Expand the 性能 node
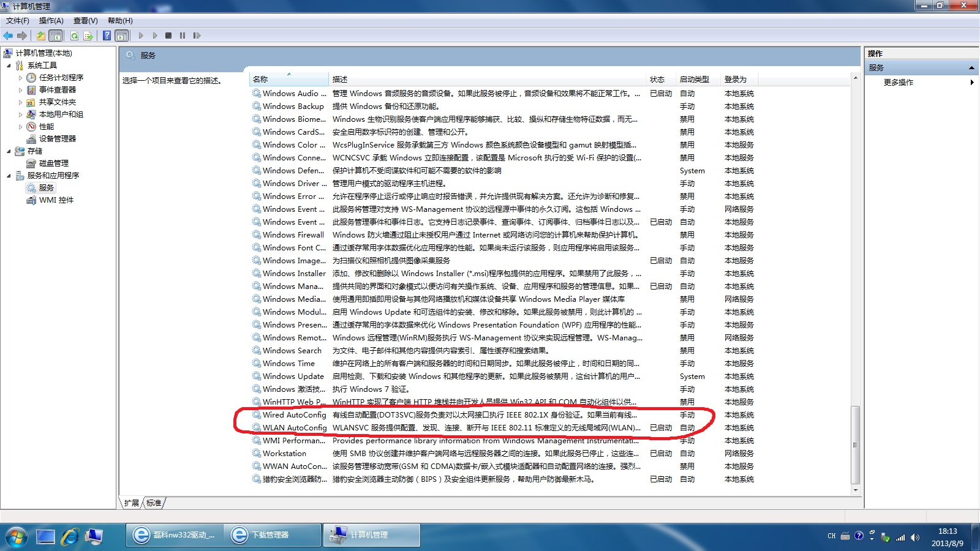The width and height of the screenshot is (980, 551). (20, 127)
